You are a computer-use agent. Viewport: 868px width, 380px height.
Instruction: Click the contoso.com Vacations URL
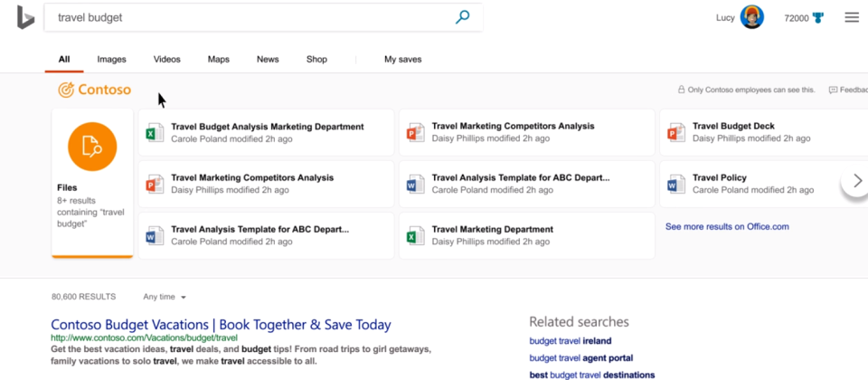coord(144,337)
